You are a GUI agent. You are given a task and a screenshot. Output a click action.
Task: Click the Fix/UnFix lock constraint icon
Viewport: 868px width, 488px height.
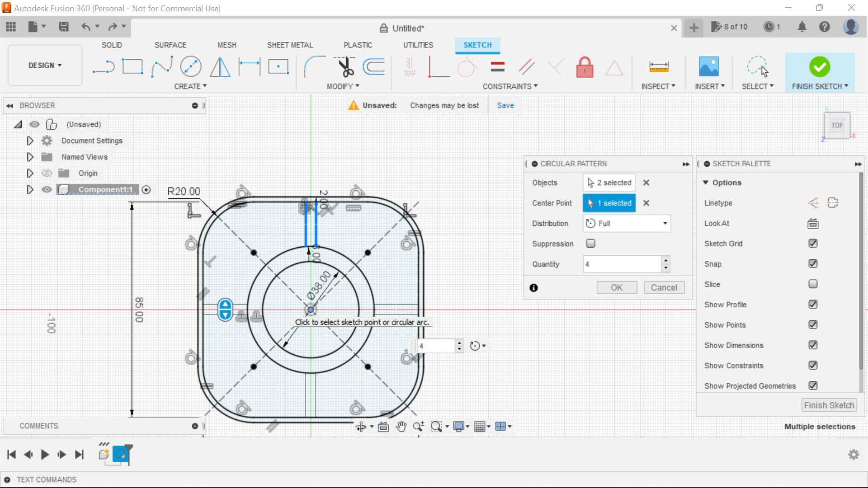point(585,67)
